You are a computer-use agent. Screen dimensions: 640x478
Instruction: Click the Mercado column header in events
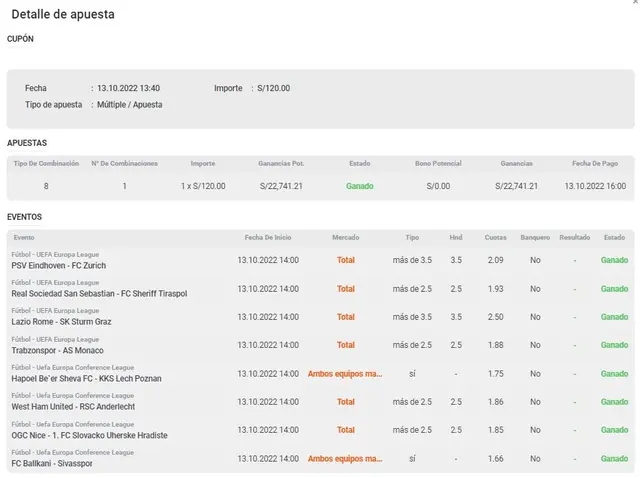tap(345, 237)
